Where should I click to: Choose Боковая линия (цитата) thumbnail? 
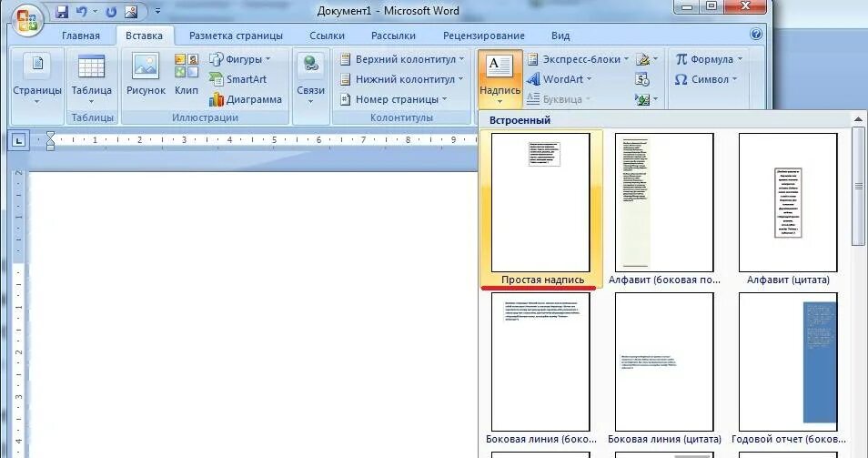tap(664, 369)
